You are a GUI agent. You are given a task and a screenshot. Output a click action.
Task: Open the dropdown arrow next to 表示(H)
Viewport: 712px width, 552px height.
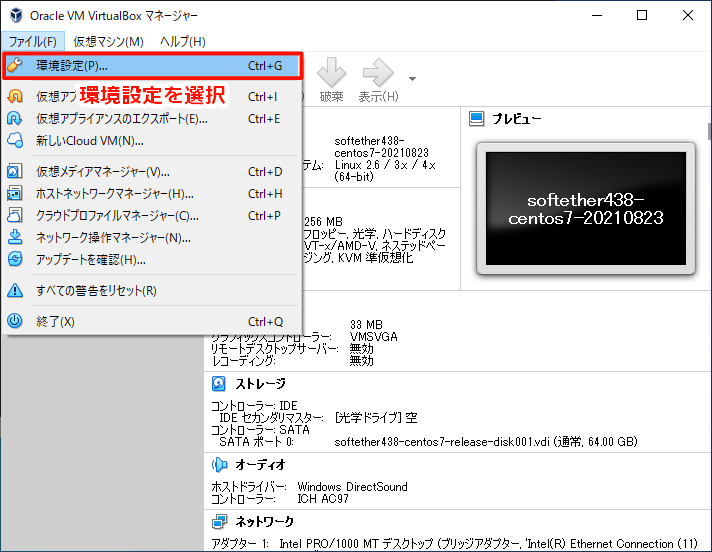tap(412, 79)
